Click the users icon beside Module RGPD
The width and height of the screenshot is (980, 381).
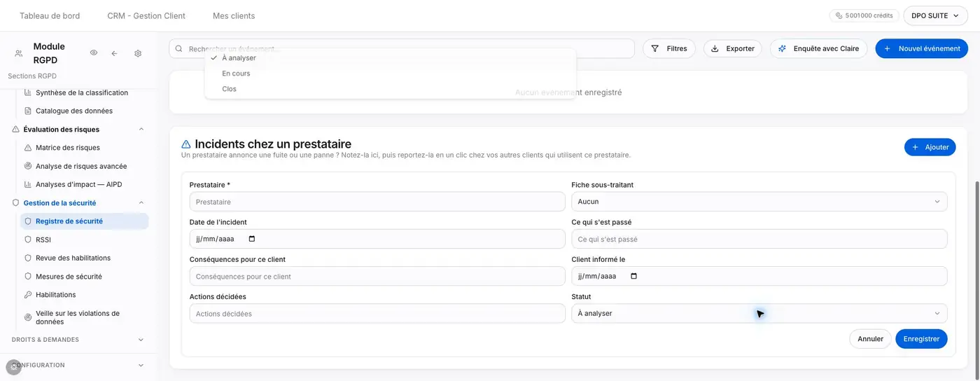[19, 53]
